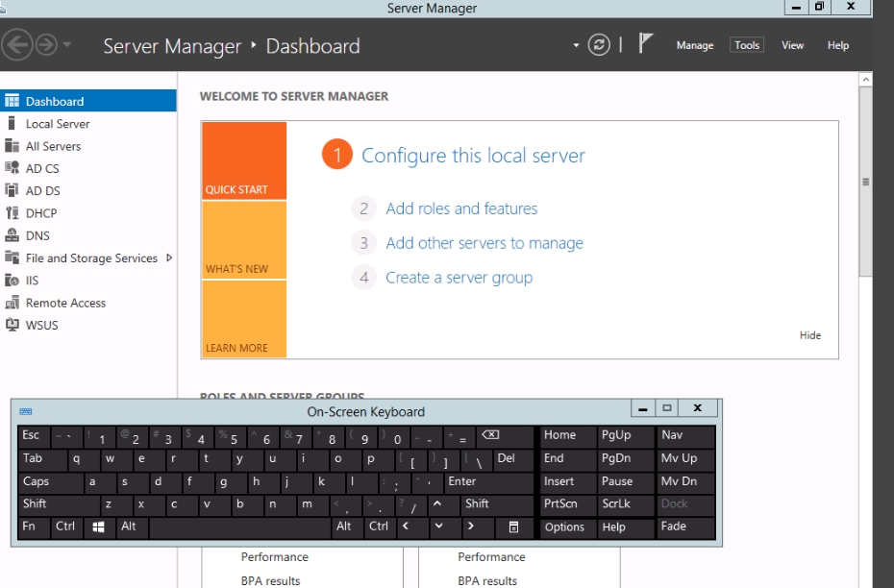Toggle the left Ctrl key

click(65, 527)
